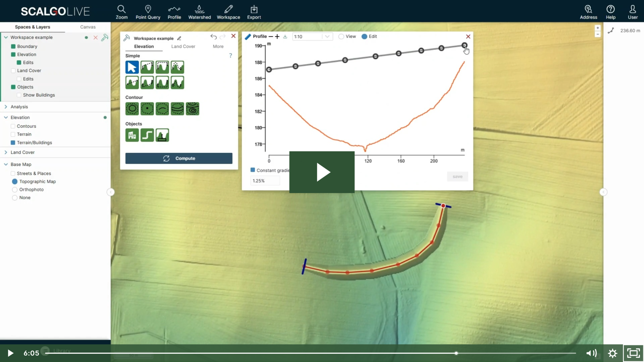Disable the Terrain/Buildings checkbox
Image resolution: width=644 pixels, height=362 pixels.
click(13, 143)
